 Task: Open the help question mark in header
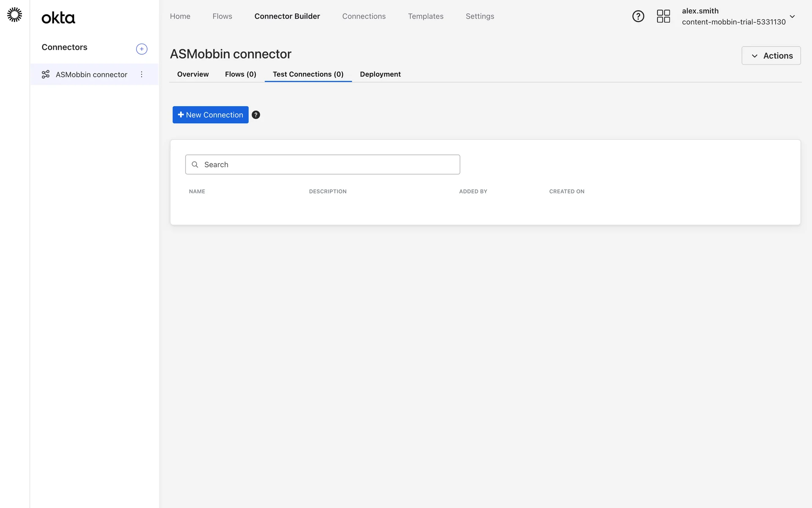point(638,17)
